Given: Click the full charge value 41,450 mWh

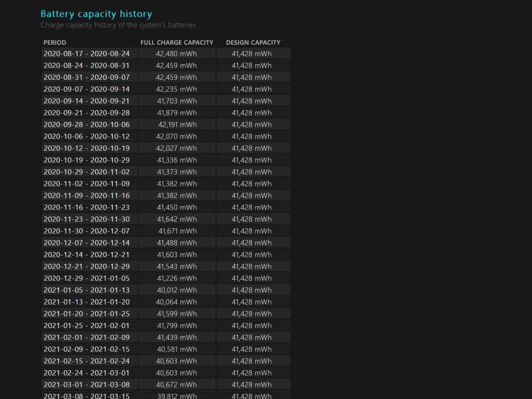Looking at the screenshot, I should pyautogui.click(x=177, y=207).
